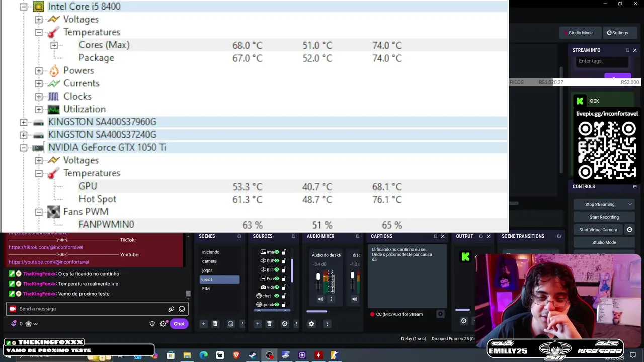644x362 pixels.
Task: Open chat moderation shield icon
Action: click(152, 324)
